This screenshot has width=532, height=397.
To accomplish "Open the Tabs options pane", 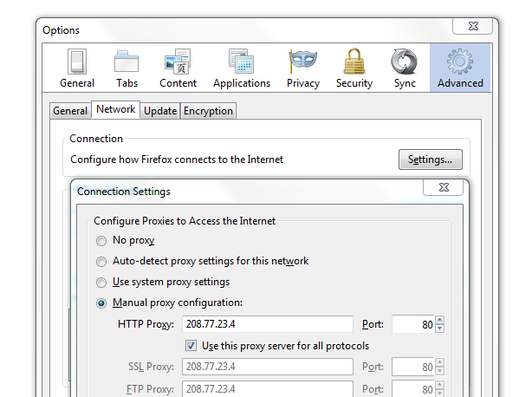I will coord(127,68).
